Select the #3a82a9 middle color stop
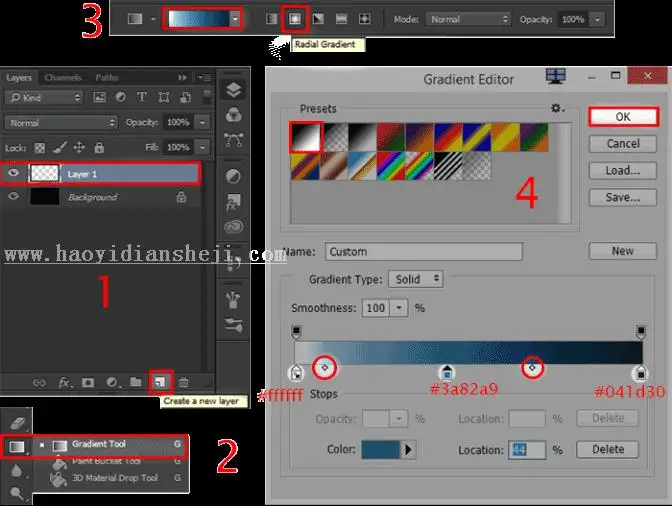This screenshot has width=672, height=506. (447, 373)
